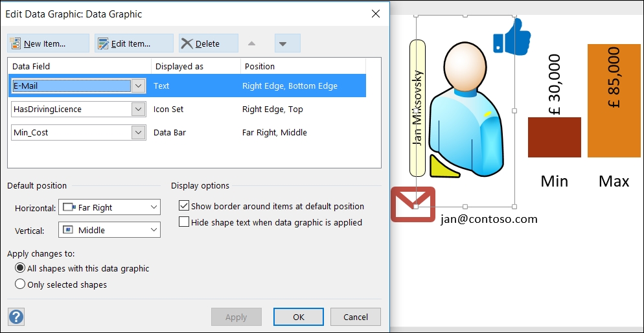Open Edit Item for selected field
The width and height of the screenshot is (644, 333).
click(134, 43)
